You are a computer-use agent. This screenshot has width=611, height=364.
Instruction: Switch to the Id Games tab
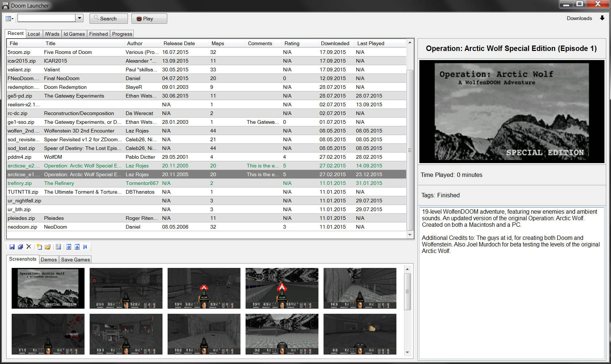(74, 34)
